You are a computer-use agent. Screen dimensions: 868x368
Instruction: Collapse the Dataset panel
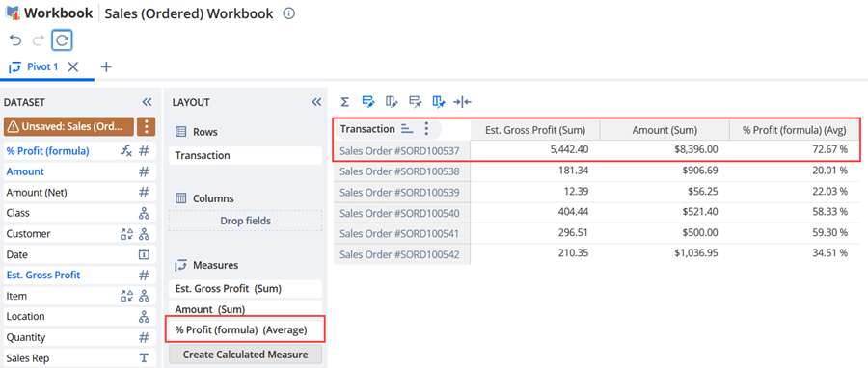[x=147, y=102]
